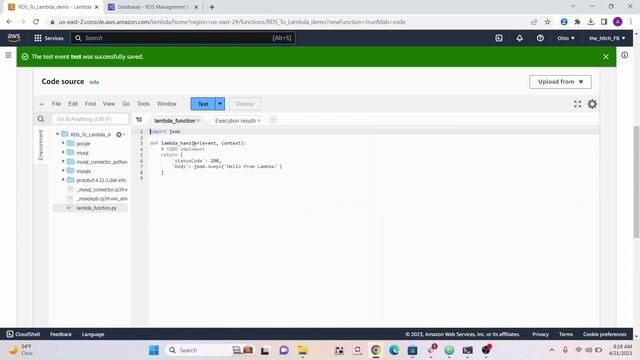Expand the protobuf-4.22.3.dist-info folder
Viewport: 640px width, 360px height.
pos(63,180)
